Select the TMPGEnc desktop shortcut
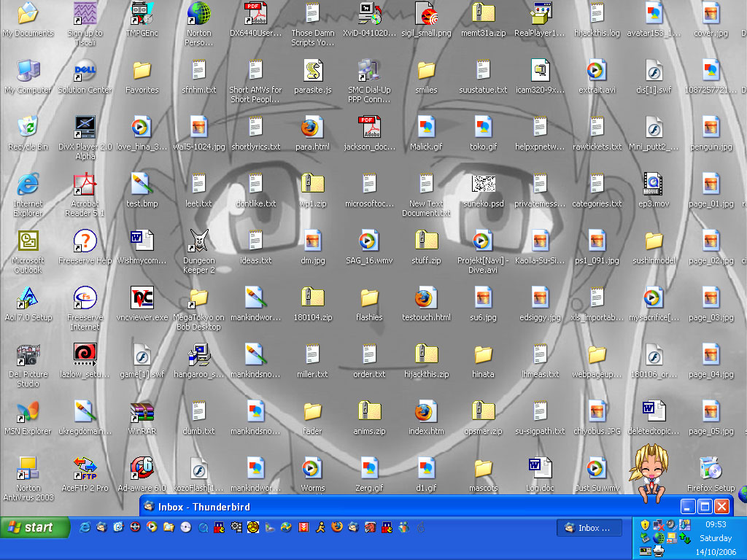 (x=142, y=20)
